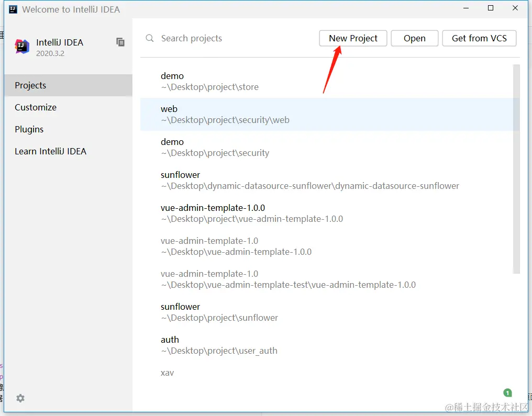Open auth project in project\user_auth
532x416 pixels.
coord(327,345)
